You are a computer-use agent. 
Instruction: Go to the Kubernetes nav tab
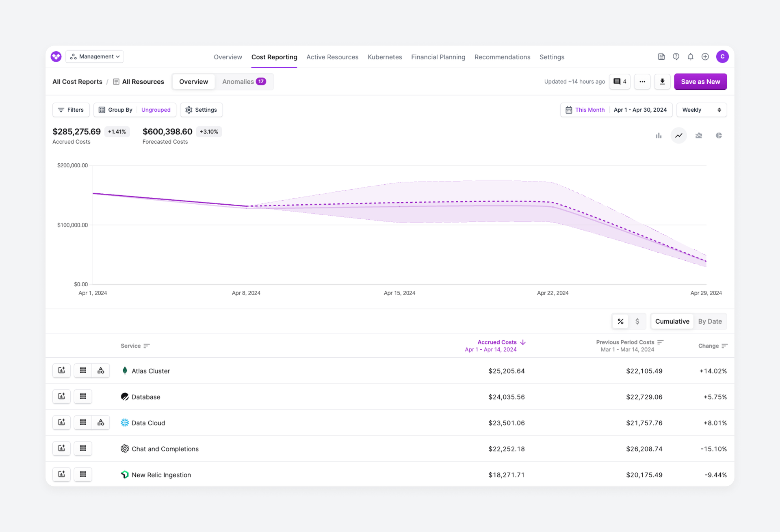point(384,57)
